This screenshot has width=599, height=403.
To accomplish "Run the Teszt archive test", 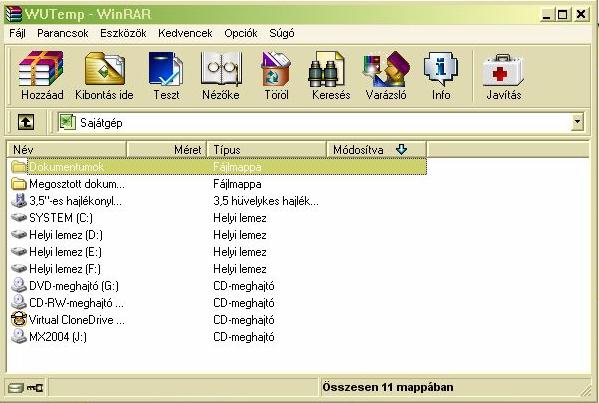I will click(166, 76).
